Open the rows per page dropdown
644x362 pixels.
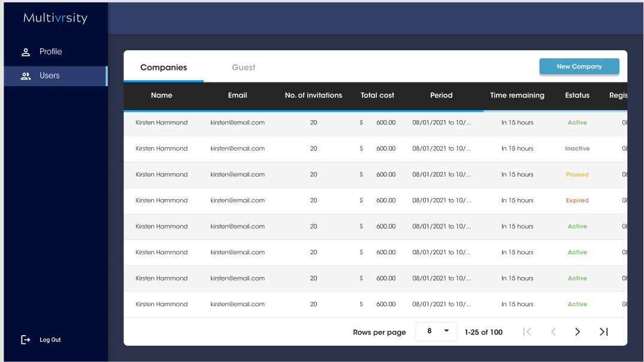click(437, 331)
